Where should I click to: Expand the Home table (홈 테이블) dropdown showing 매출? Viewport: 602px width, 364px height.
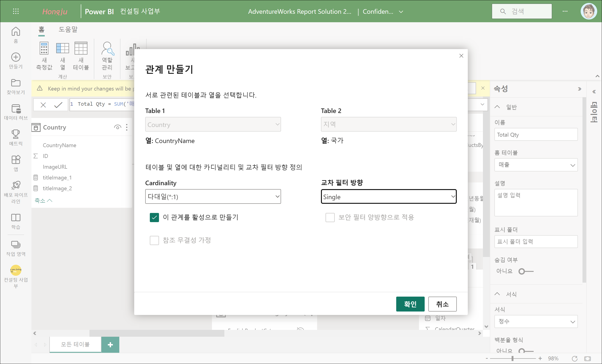point(536,165)
